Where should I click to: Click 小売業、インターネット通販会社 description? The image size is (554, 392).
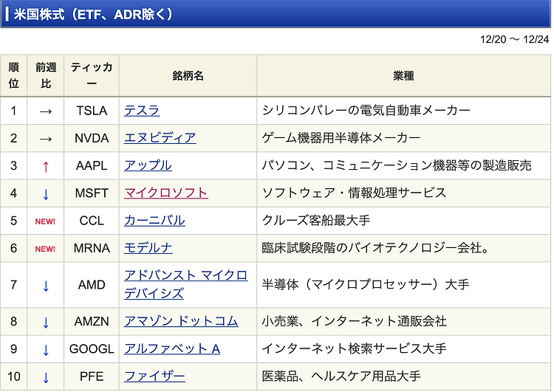(354, 321)
